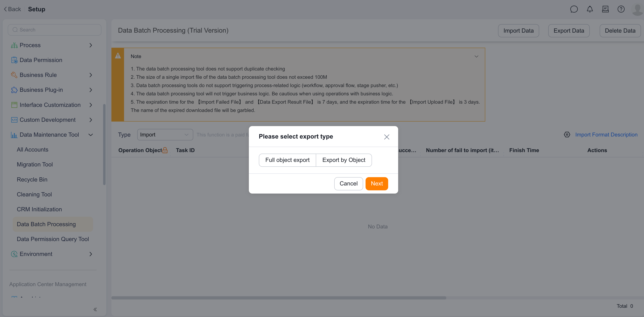Open Cleaning Tool in sidebar
This screenshot has height=317, width=644.
tap(34, 194)
